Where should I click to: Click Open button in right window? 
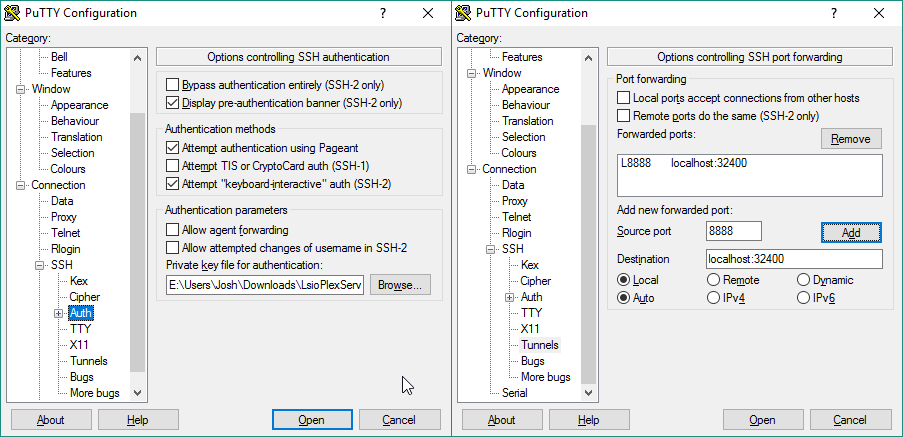click(x=762, y=420)
